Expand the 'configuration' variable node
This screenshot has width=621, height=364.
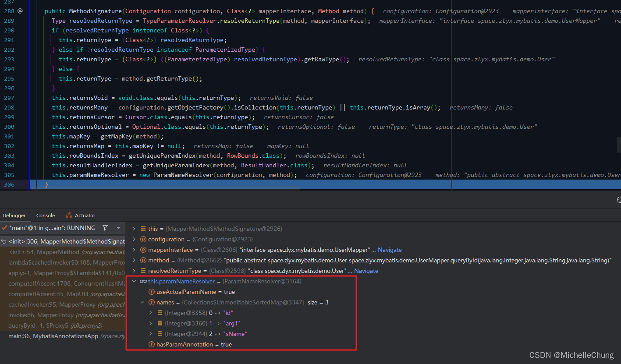pyautogui.click(x=135, y=239)
